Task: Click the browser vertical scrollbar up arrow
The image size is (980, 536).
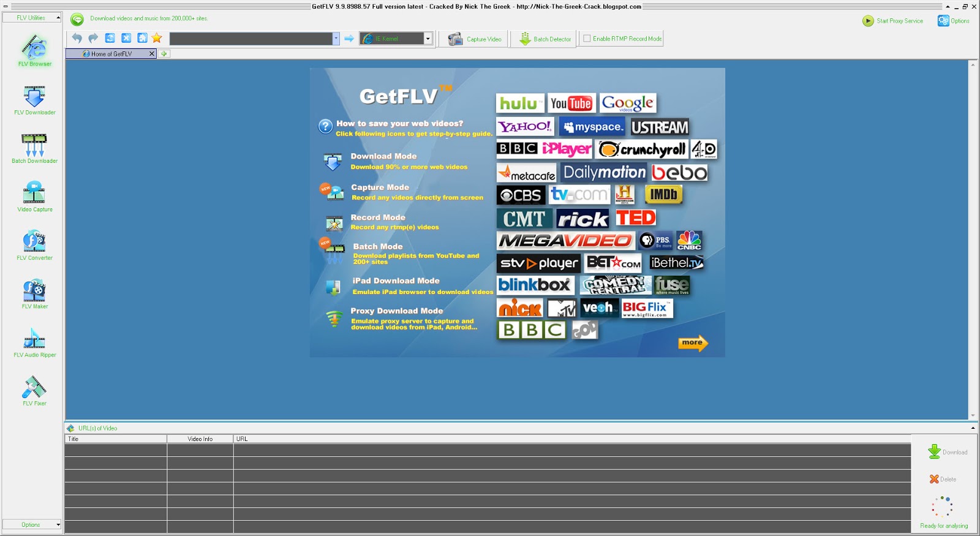Action: point(973,64)
